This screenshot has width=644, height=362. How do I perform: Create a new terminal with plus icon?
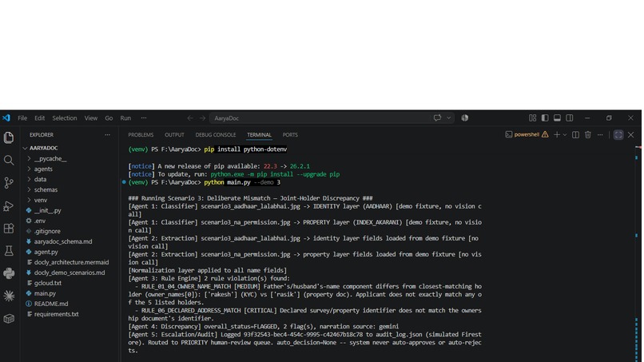pyautogui.click(x=557, y=135)
